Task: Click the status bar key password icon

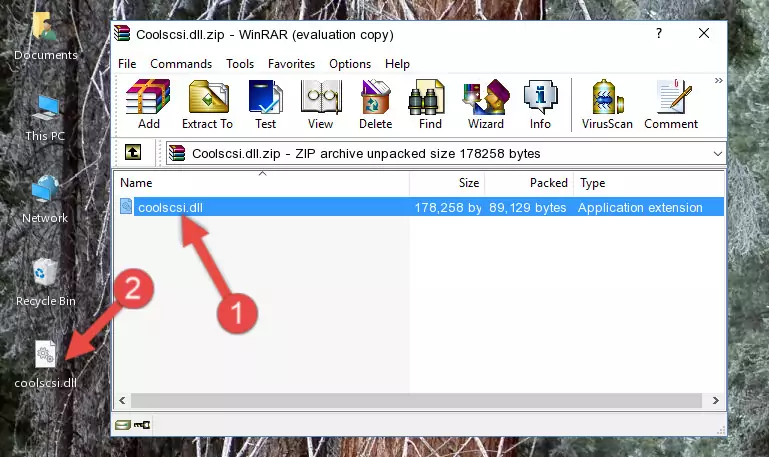Action: 142,425
